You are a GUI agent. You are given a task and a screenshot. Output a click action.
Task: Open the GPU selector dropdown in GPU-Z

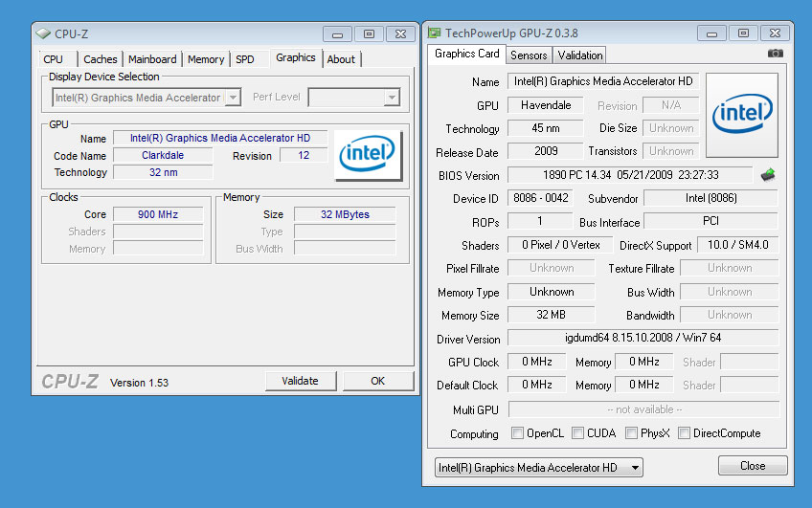point(538,468)
